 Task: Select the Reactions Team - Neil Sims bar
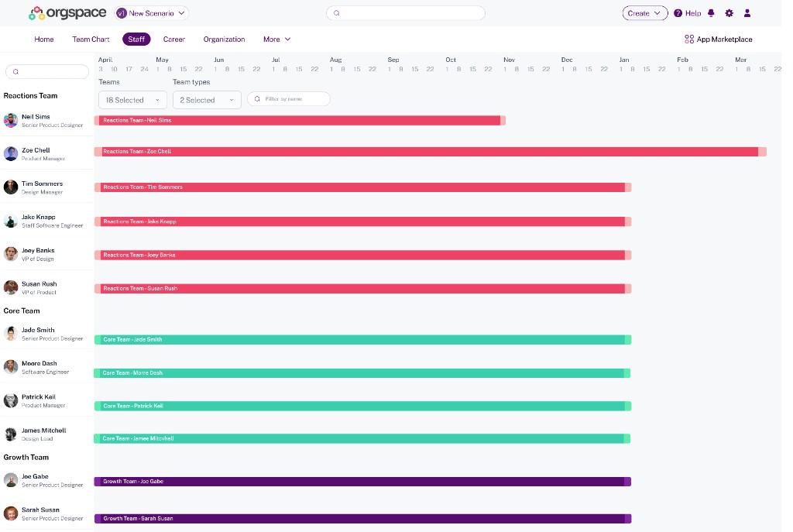point(300,120)
